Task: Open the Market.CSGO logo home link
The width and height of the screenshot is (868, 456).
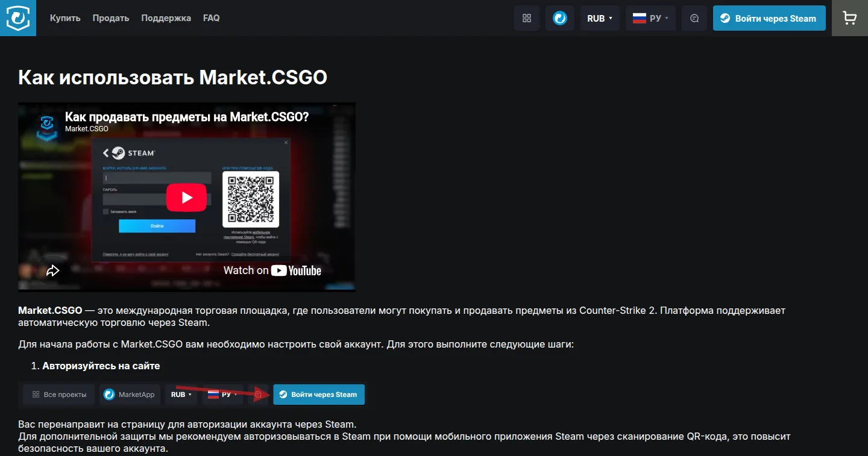Action: 18,18
